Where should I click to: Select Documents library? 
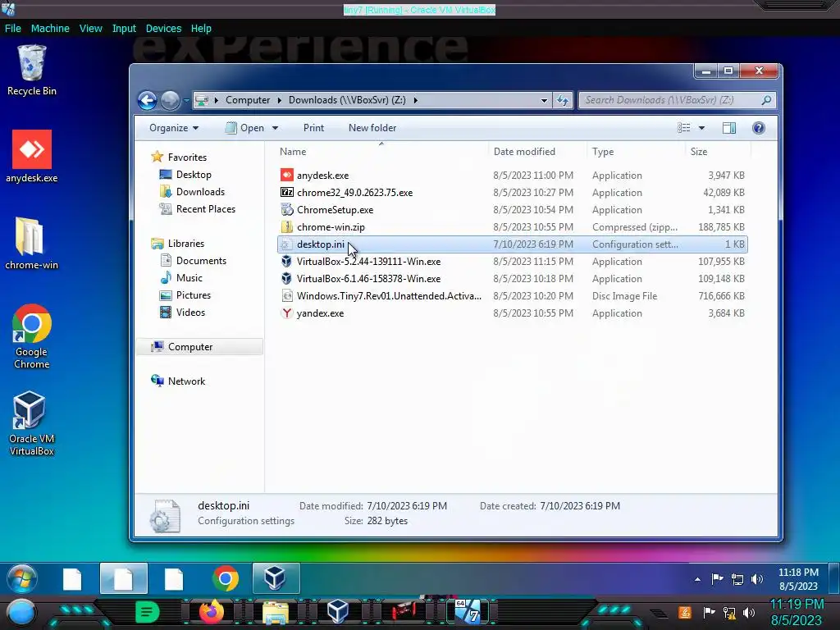tap(201, 260)
